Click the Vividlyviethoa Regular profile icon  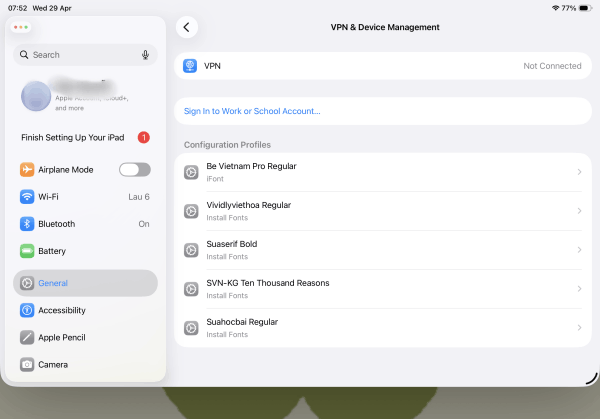[191, 211]
